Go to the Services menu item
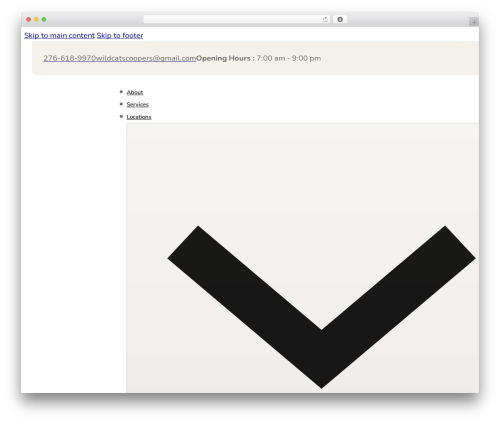The image size is (500, 423). pos(138,105)
